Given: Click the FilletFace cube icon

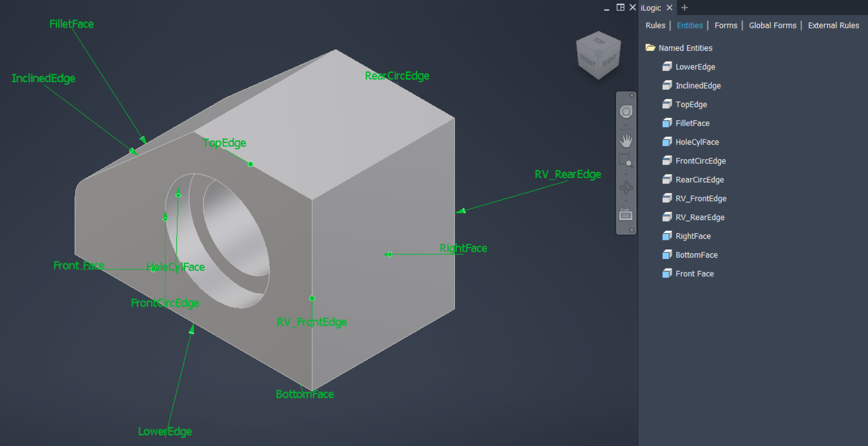Looking at the screenshot, I should [667, 123].
